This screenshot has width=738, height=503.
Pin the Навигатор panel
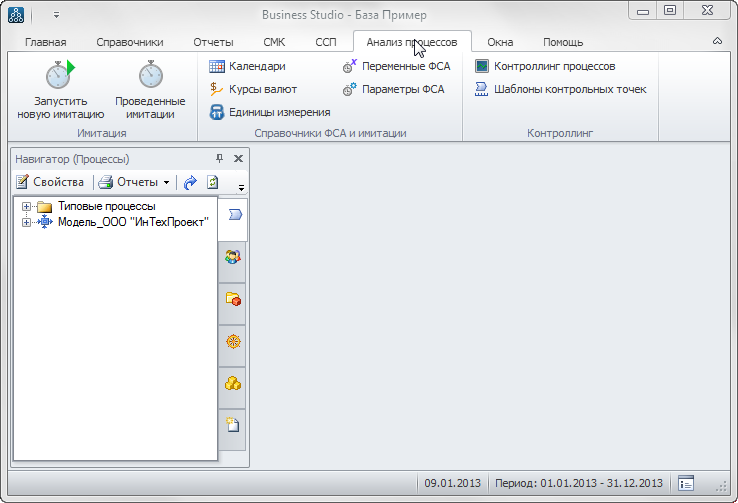pyautogui.click(x=219, y=159)
